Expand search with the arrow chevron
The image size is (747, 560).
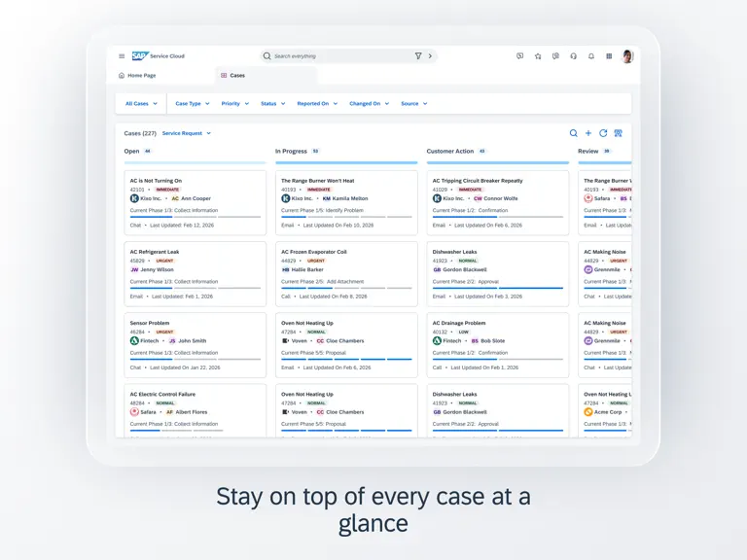(x=430, y=56)
